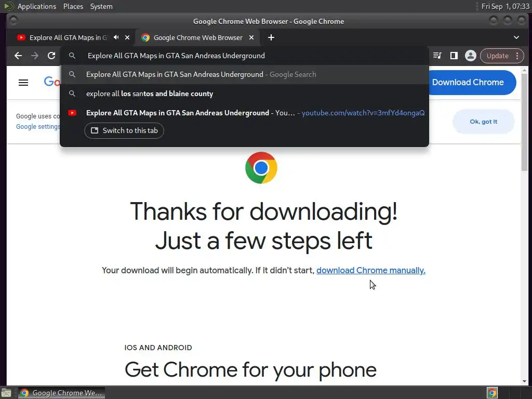
Task: Choose the 'explore all los santos and blaine county' suggestion
Action: tap(244, 94)
